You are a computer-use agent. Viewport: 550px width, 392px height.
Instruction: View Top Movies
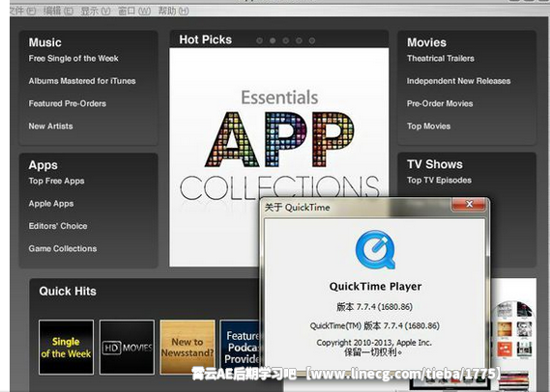[428, 126]
